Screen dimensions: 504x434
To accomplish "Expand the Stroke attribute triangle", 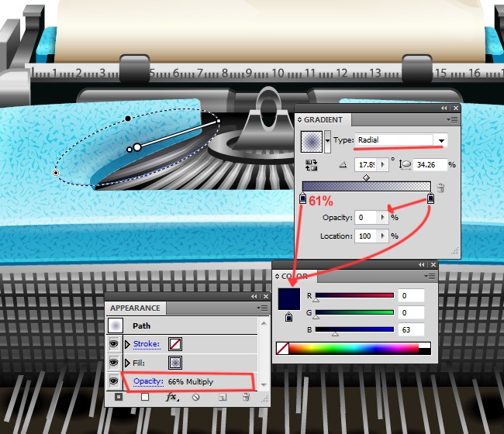I will [x=127, y=344].
